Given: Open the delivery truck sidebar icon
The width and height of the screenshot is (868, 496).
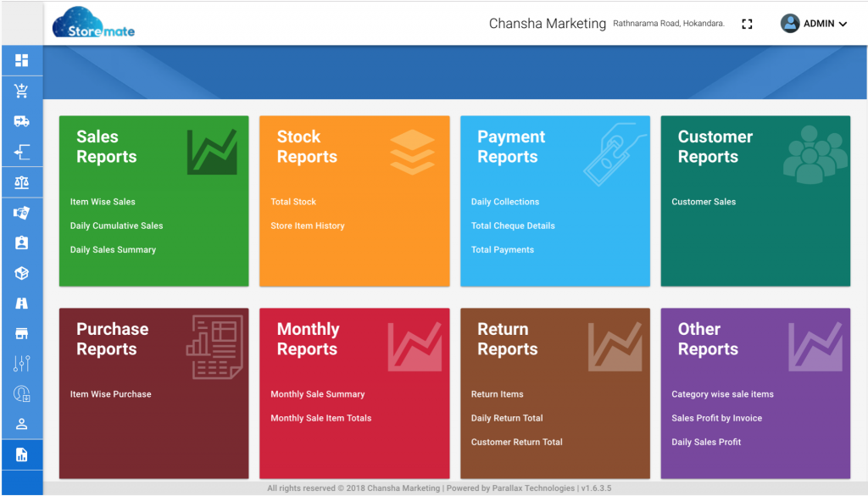Looking at the screenshot, I should (x=21, y=121).
